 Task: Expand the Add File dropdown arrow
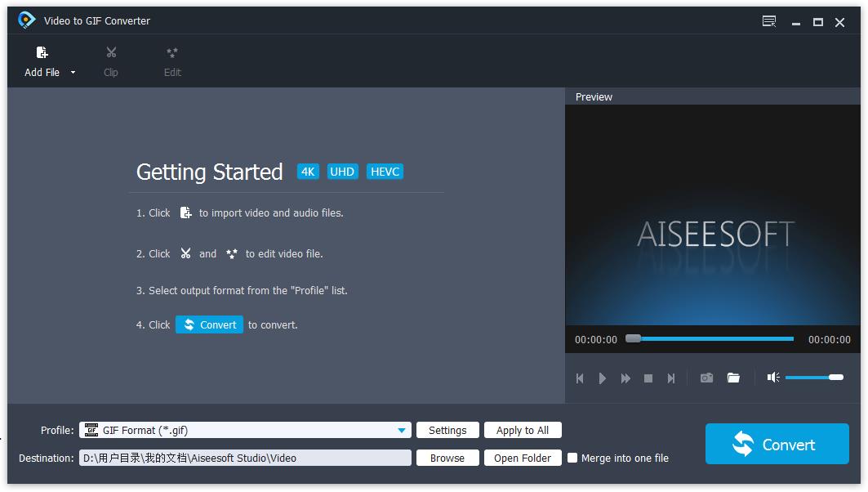72,72
